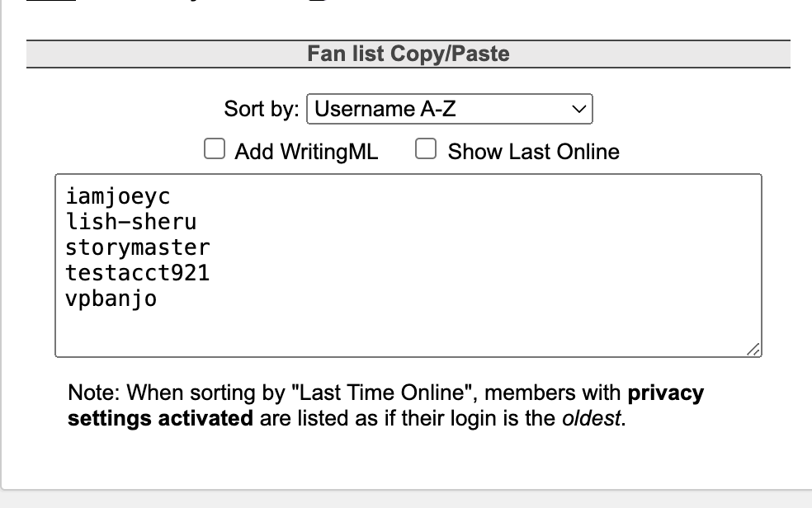Click the textarea resize grip handle

(x=753, y=349)
